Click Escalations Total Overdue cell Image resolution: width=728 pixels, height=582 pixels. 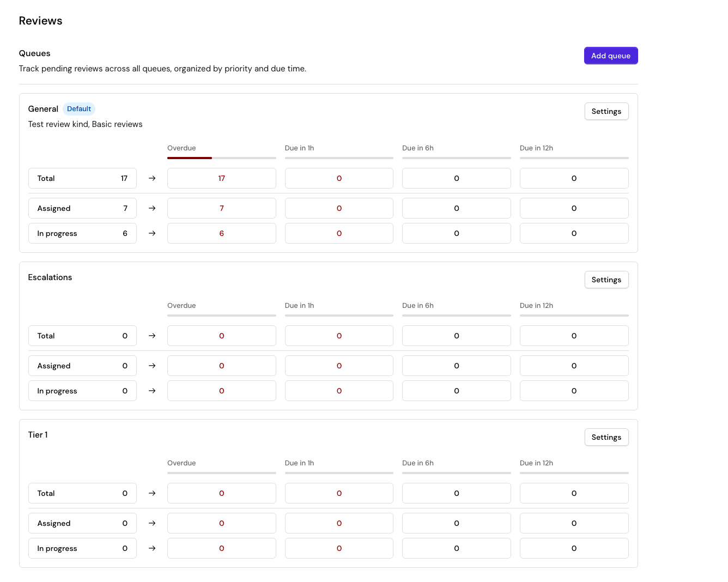pyautogui.click(x=222, y=336)
